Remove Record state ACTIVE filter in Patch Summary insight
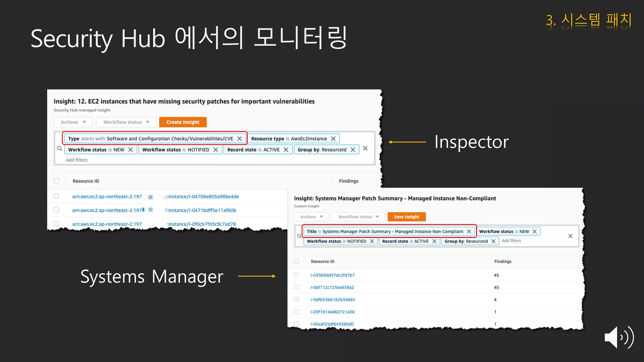This screenshot has height=362, width=644. point(434,241)
